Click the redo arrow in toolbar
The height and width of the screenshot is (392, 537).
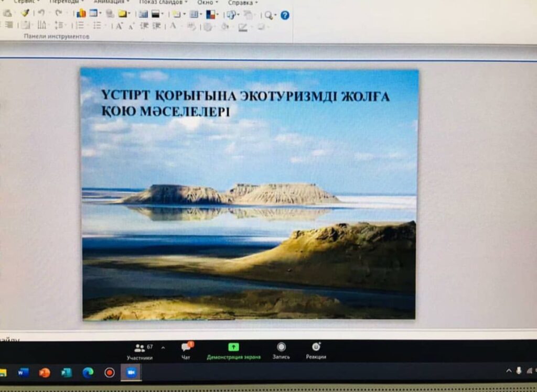(x=58, y=14)
